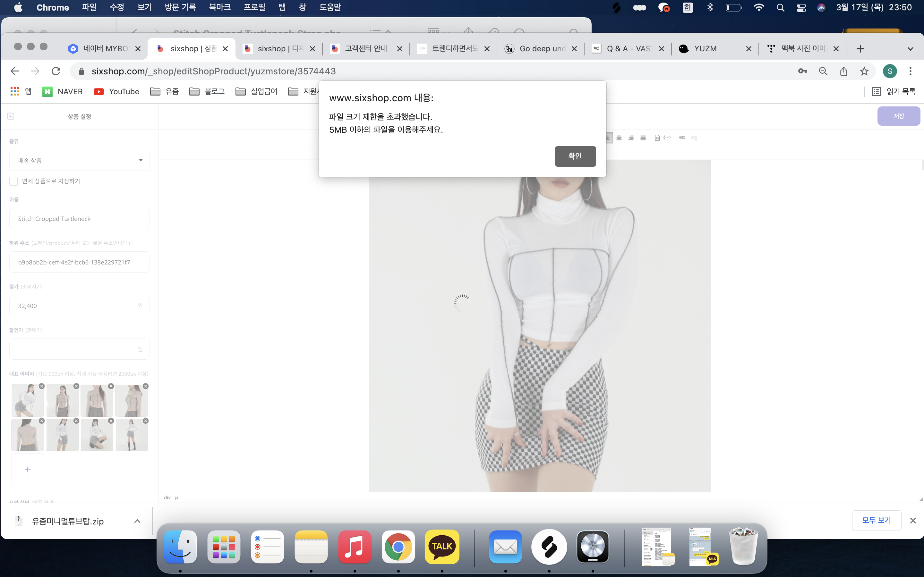The image size is (924, 577).
Task: Click the 모두 보기 downloads link
Action: [876, 521]
